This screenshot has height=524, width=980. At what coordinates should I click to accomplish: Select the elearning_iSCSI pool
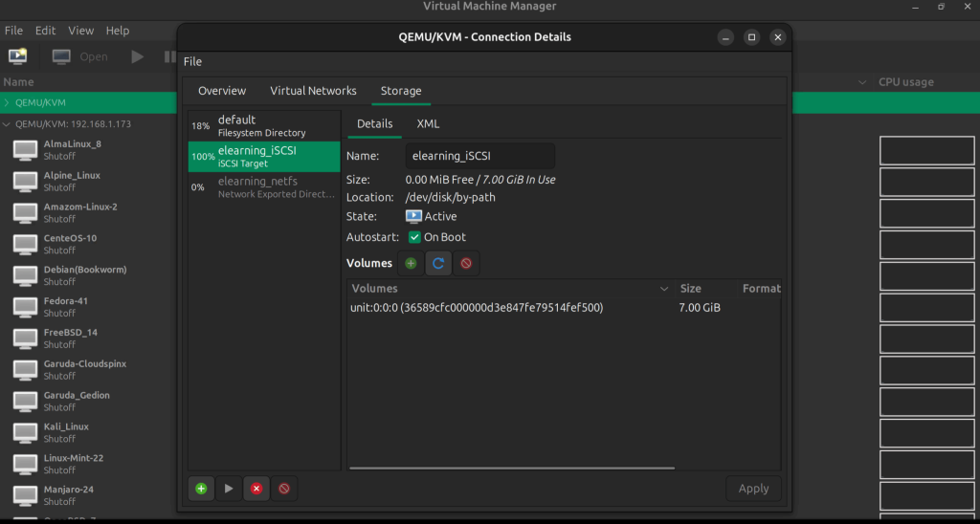pyautogui.click(x=264, y=157)
